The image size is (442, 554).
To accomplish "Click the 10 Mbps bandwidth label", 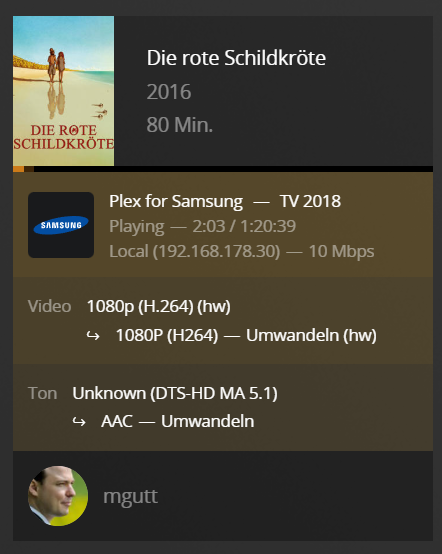I will point(341,252).
